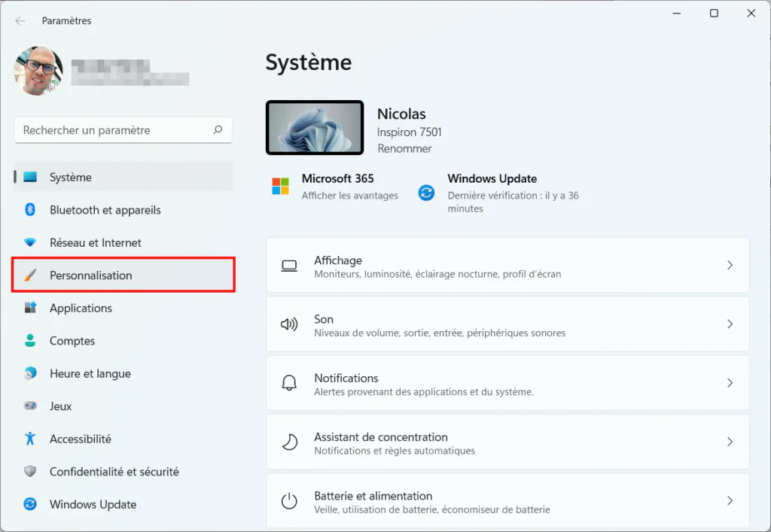Image resolution: width=771 pixels, height=532 pixels.
Task: Click the paintbrush Personnalisation icon
Action: click(x=30, y=275)
